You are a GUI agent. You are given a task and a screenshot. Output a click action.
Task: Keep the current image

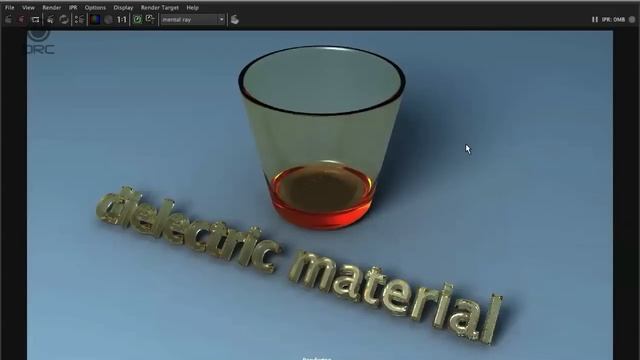(x=138, y=19)
